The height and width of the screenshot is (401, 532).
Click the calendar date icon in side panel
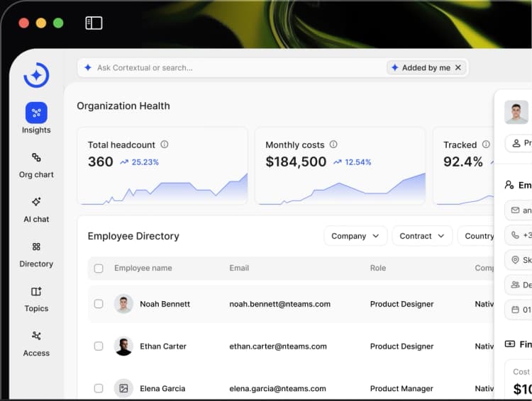[x=515, y=310]
